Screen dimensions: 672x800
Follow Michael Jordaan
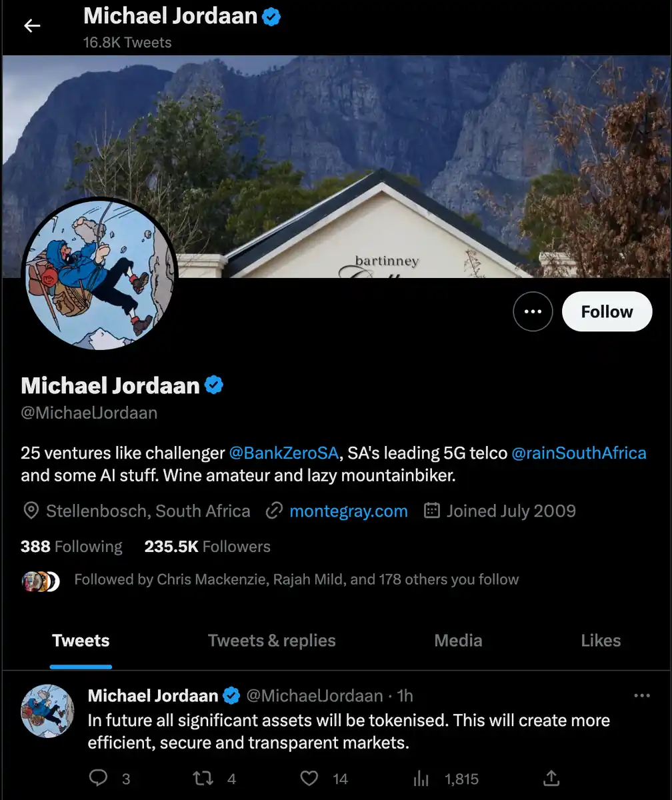pyautogui.click(x=607, y=311)
